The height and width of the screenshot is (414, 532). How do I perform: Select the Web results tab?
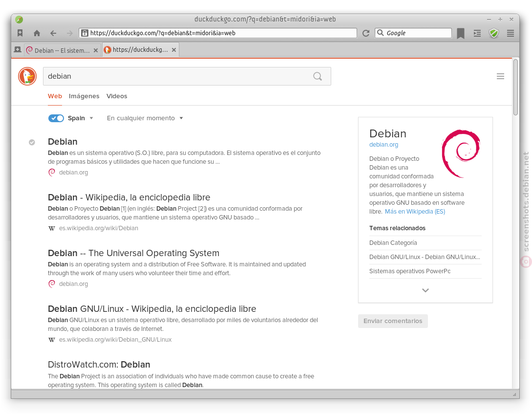tap(55, 96)
